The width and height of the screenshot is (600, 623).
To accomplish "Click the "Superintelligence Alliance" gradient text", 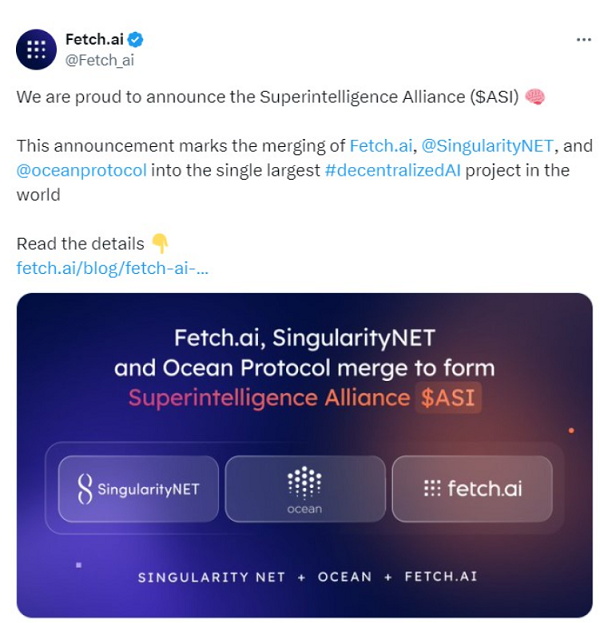I will (x=269, y=397).
